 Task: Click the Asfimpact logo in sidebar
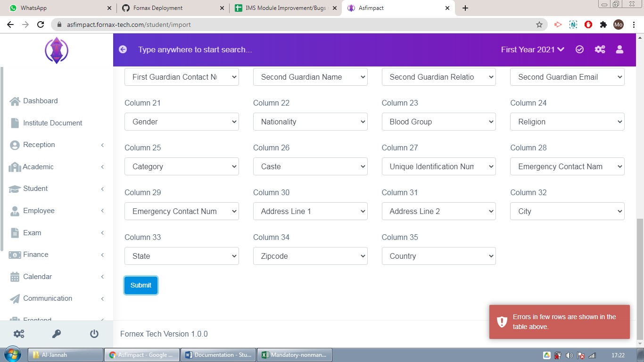[57, 50]
